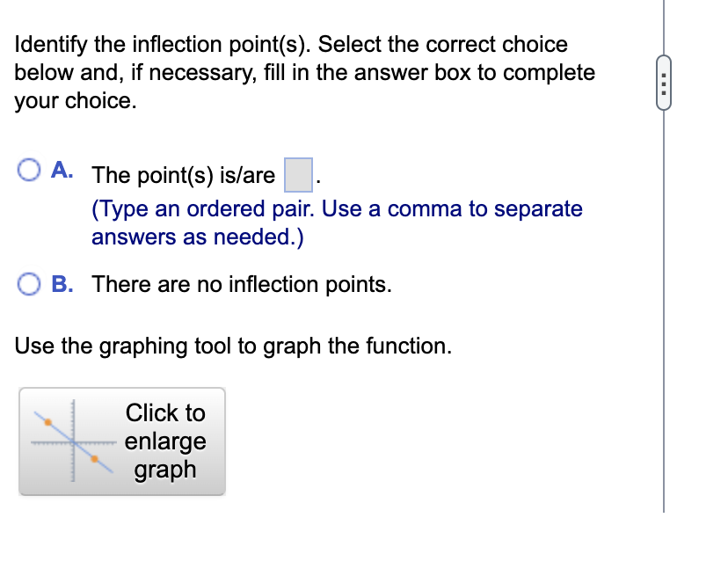Screen dimensions: 728x576
Task: Click the text 'Use the graphing tool to graph the function.'
Action: (232, 346)
